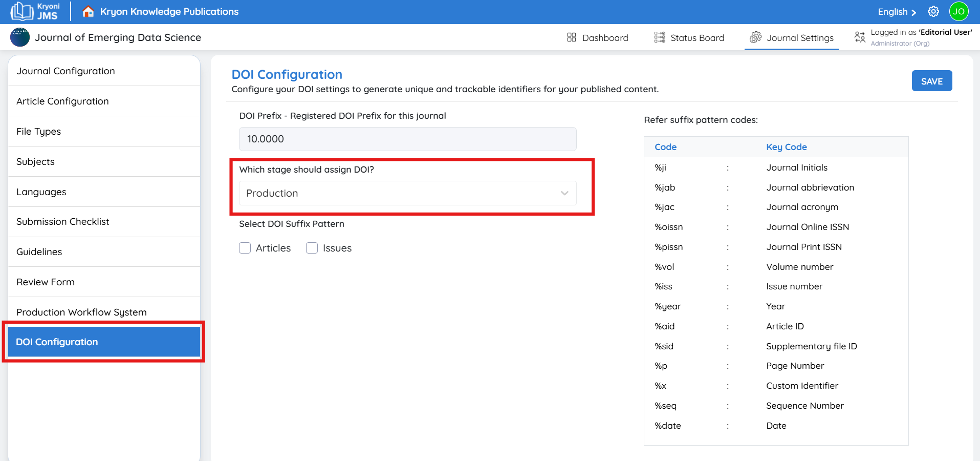Open Journal Configuration in the sidebar
This screenshot has width=980, height=461.
66,71
